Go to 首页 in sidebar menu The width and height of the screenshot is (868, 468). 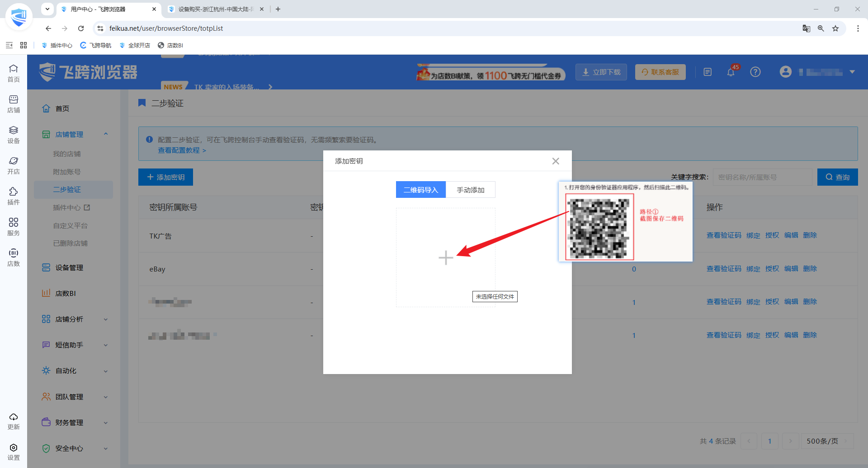pos(62,109)
